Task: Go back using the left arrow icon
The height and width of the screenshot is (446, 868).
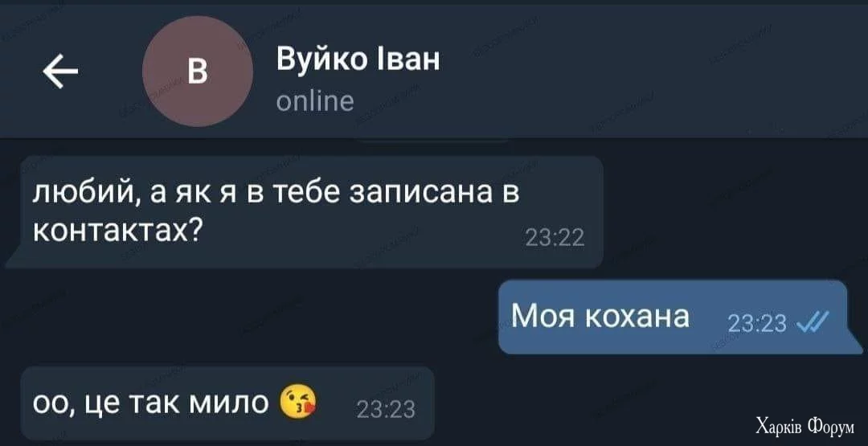Action: tap(60, 74)
